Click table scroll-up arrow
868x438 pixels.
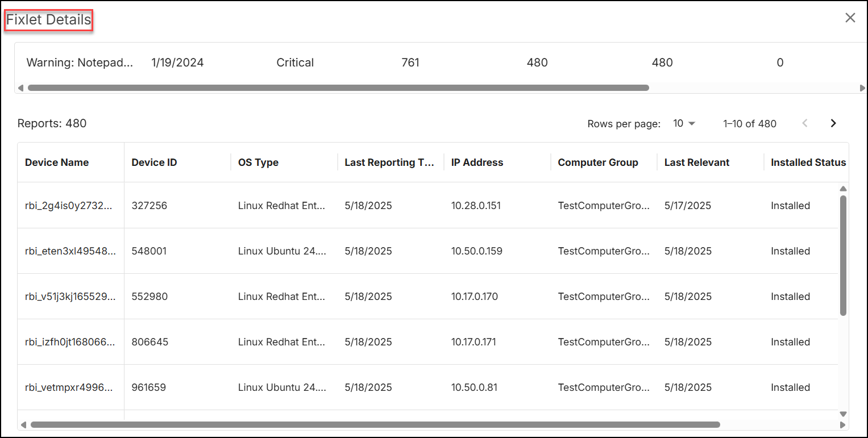(x=843, y=189)
